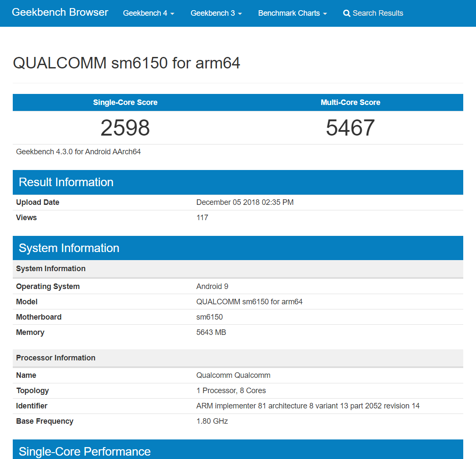Image resolution: width=476 pixels, height=459 pixels.
Task: Select the page title QUALCOMM sm6150 for arm64
Action: point(127,63)
